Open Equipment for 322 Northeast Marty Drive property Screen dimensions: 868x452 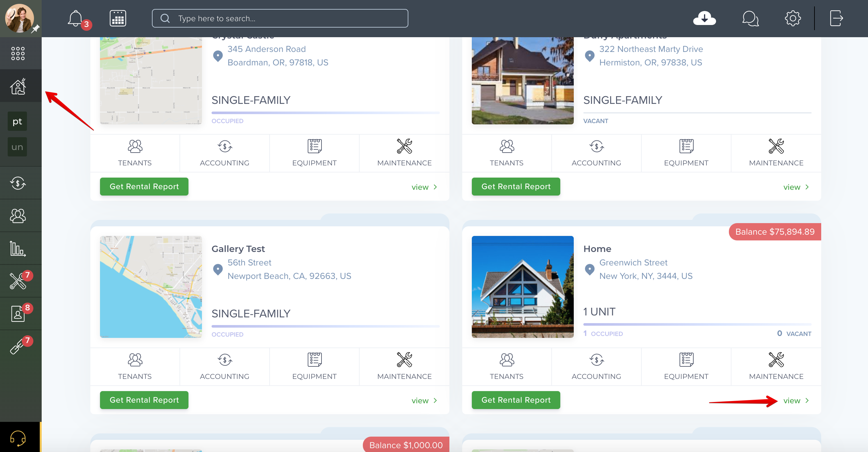(686, 153)
